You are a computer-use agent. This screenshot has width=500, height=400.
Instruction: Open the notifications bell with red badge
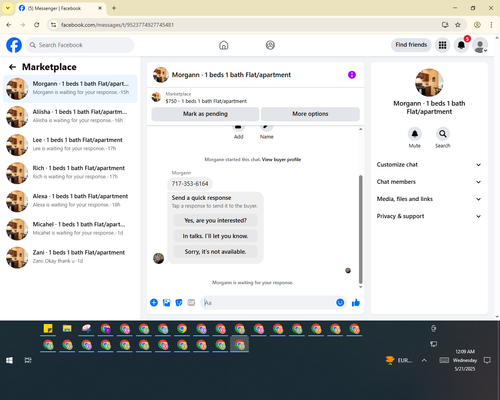click(x=461, y=45)
